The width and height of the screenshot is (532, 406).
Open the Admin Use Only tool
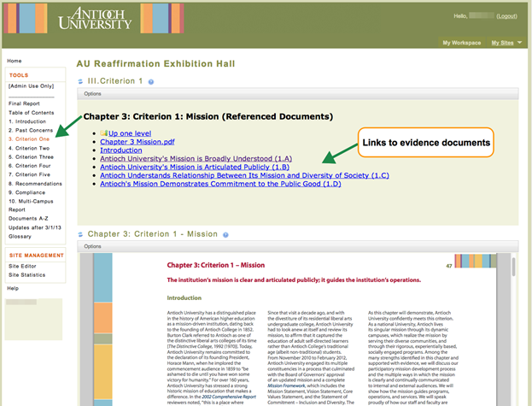point(32,85)
